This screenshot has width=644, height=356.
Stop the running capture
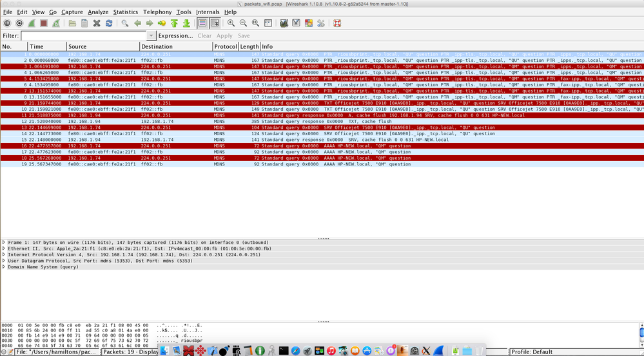tap(44, 23)
